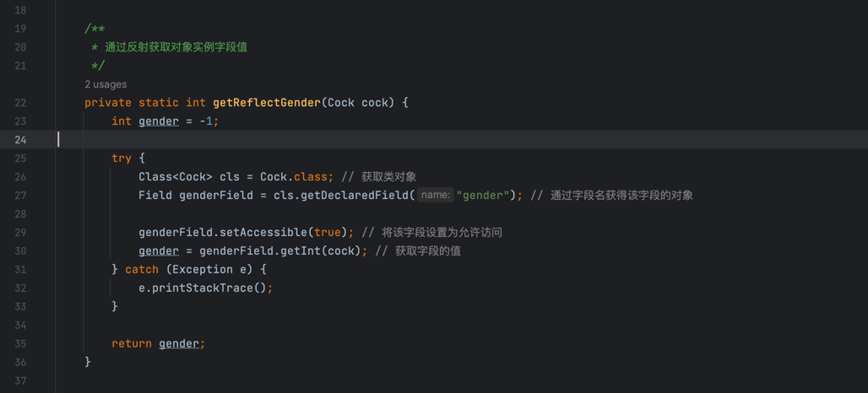
Task: Click the Javadoc comment text on line 20
Action: point(176,47)
